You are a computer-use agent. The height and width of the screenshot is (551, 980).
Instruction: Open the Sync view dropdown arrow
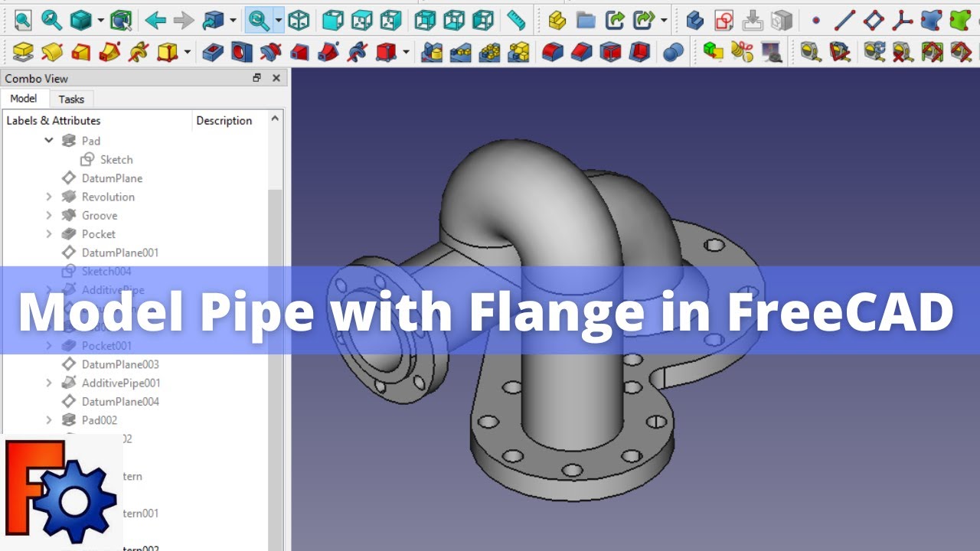coord(278,20)
